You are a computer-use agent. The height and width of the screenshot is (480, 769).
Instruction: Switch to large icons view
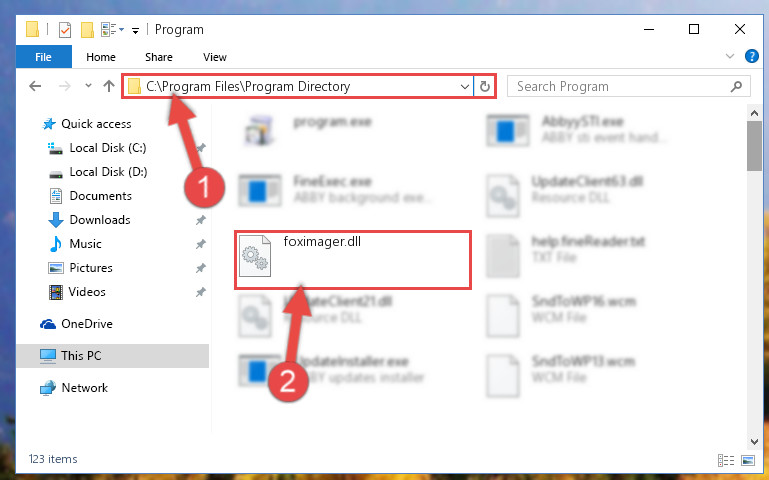pyautogui.click(x=748, y=460)
